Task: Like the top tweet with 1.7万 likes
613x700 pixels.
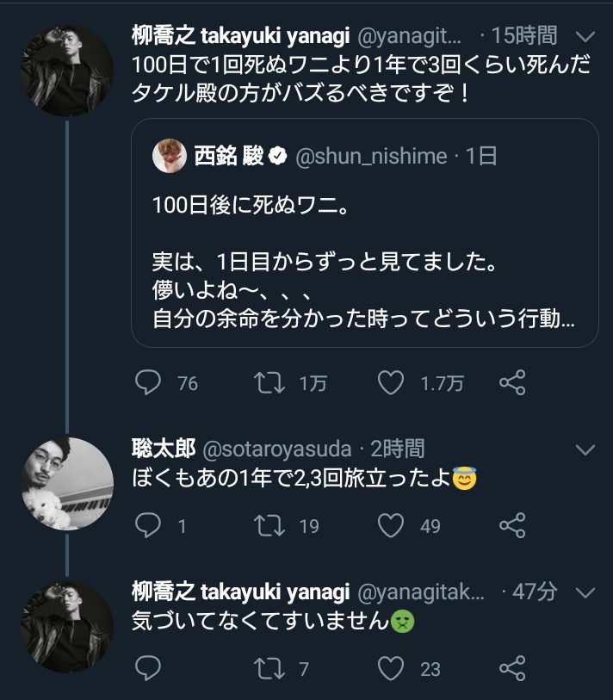Action: pyautogui.click(x=392, y=382)
